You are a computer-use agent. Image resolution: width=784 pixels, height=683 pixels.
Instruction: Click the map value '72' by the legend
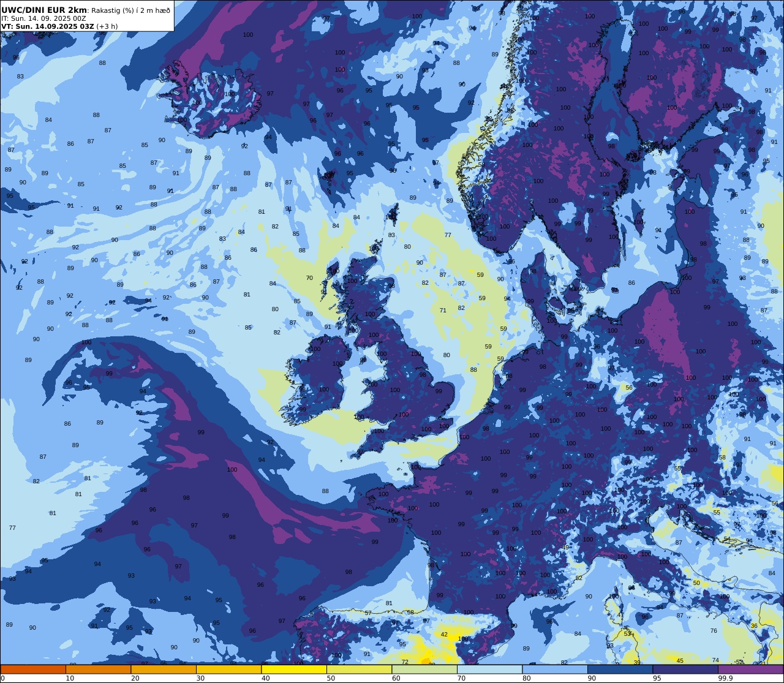[405, 662]
